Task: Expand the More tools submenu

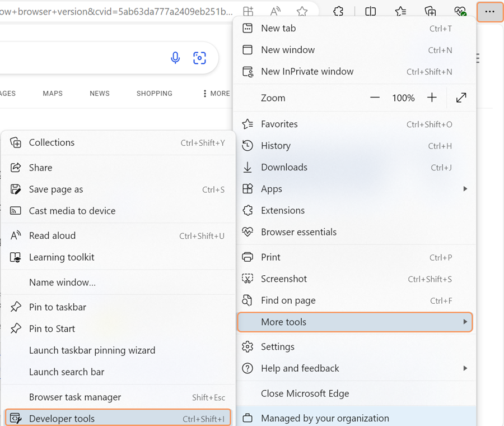Action: (355, 322)
